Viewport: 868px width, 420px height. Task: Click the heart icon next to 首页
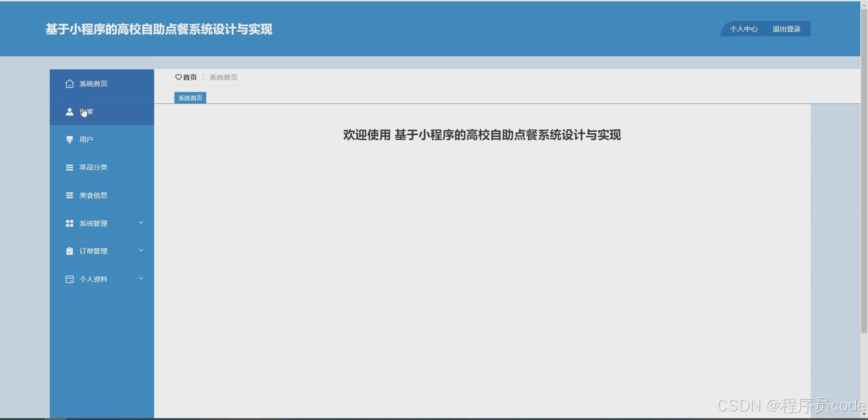click(x=178, y=77)
